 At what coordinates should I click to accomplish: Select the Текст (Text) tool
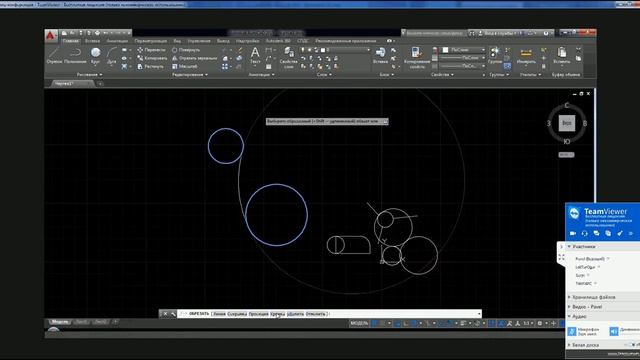point(255,56)
